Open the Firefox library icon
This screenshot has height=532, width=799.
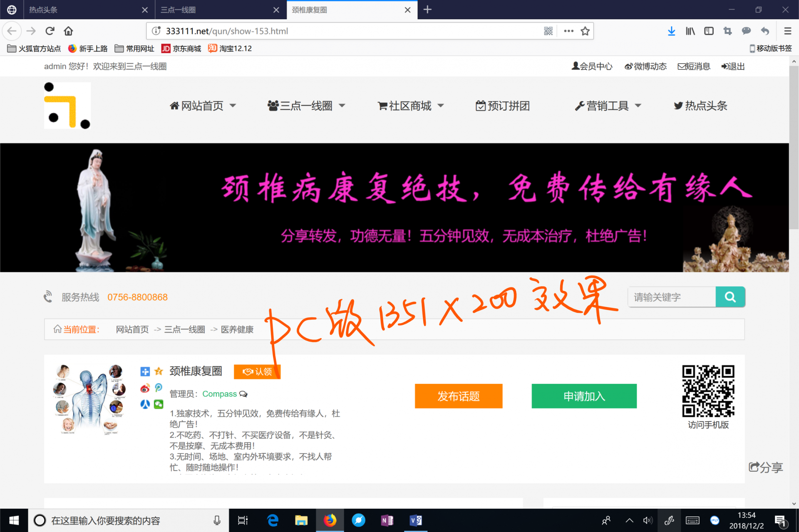coord(690,31)
